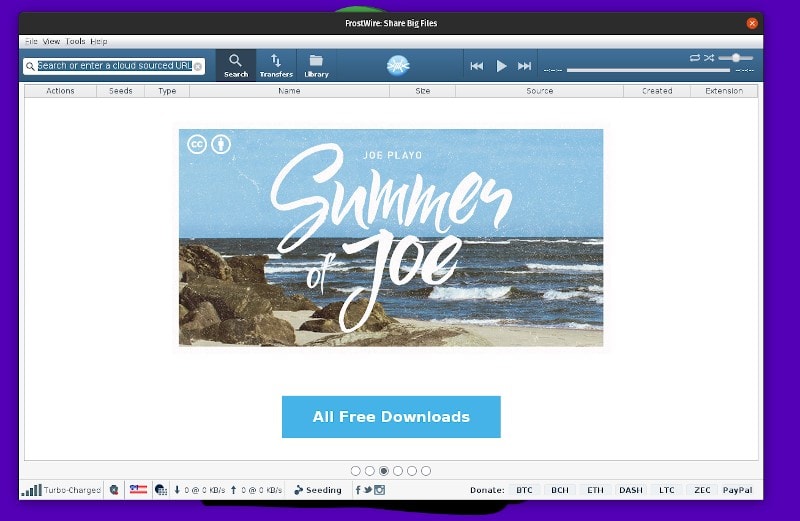This screenshot has width=800, height=521.
Task: Sort results by Source column header
Action: click(x=539, y=91)
